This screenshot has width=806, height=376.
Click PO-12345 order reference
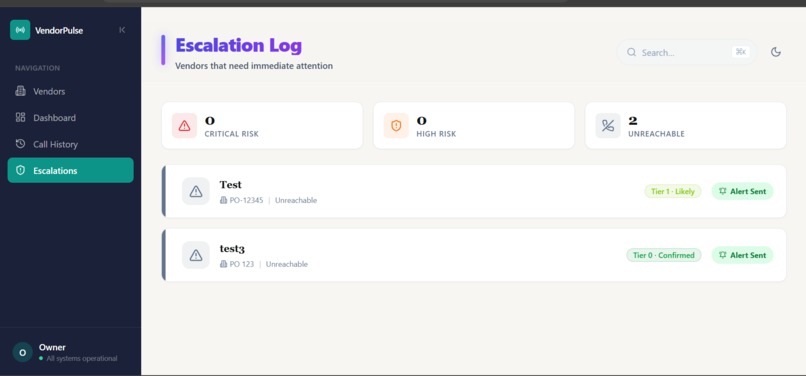click(246, 200)
